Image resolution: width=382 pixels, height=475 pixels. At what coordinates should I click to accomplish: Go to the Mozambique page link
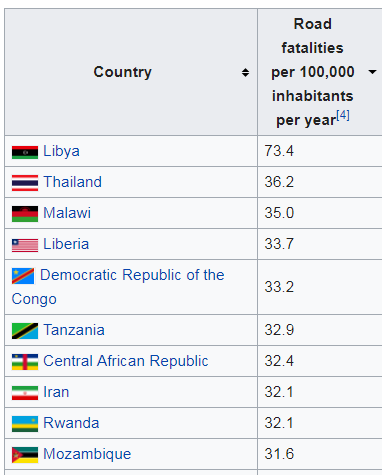coord(87,454)
